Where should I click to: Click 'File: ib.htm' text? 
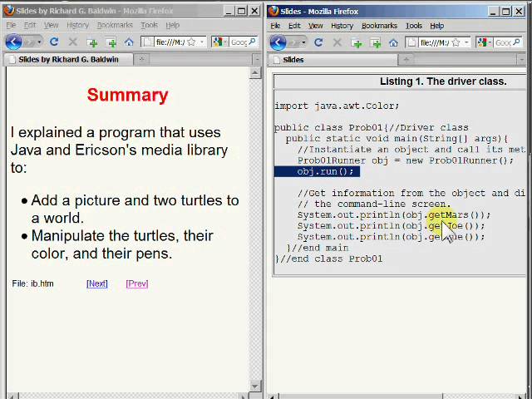click(33, 283)
